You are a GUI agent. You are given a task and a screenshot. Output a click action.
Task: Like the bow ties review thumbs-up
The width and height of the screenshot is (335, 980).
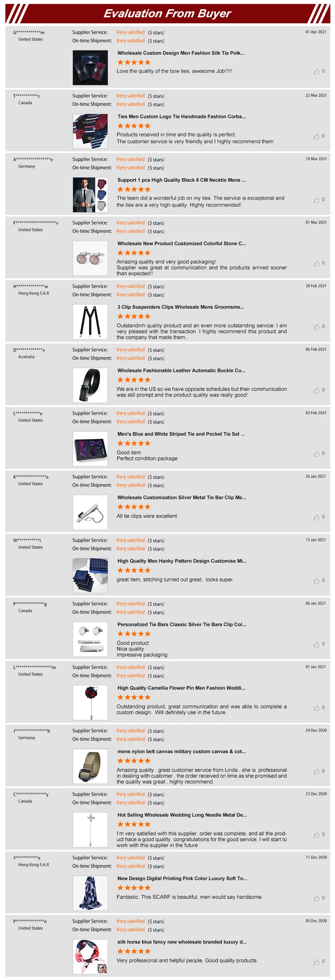pos(316,72)
